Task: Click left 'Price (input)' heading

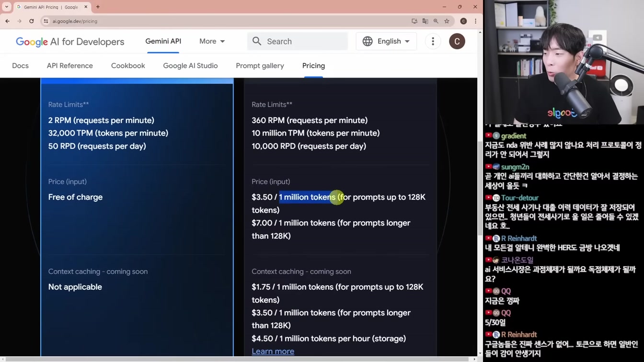Action: pos(68,181)
